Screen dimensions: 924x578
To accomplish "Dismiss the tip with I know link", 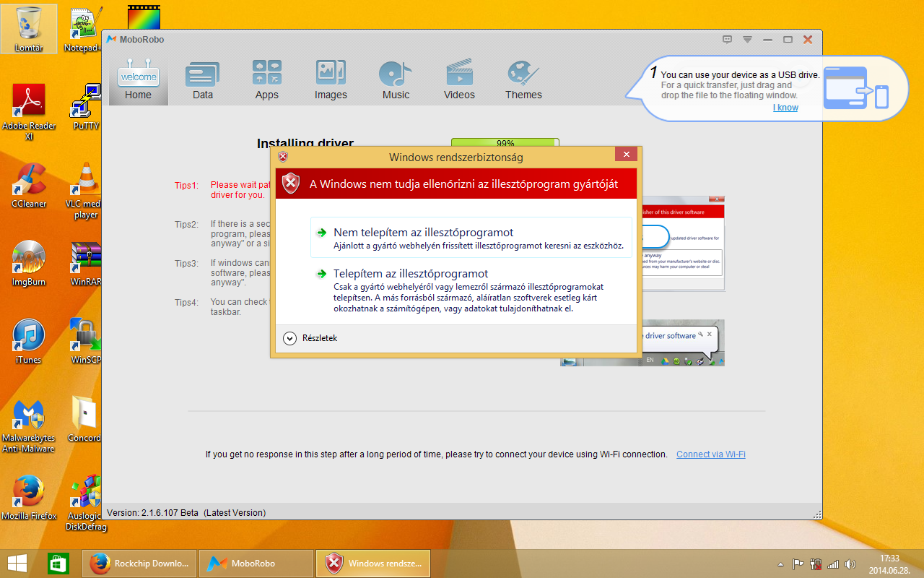I will click(785, 108).
